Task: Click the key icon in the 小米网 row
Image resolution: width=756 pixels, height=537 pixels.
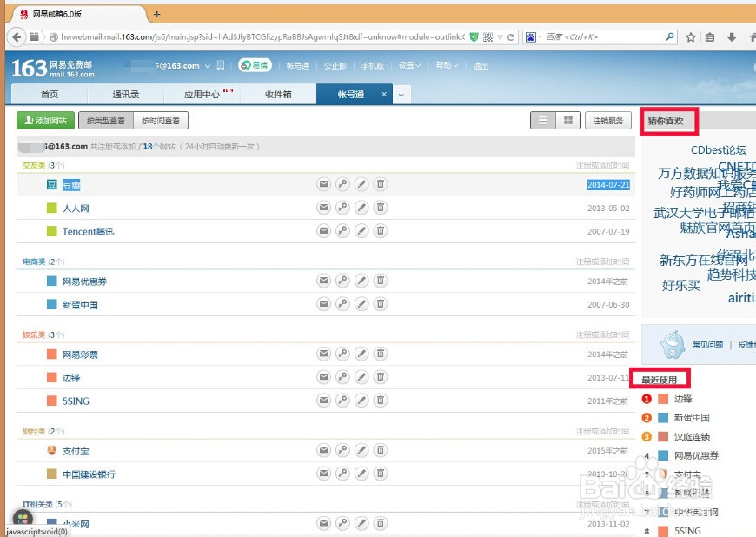Action: (342, 523)
